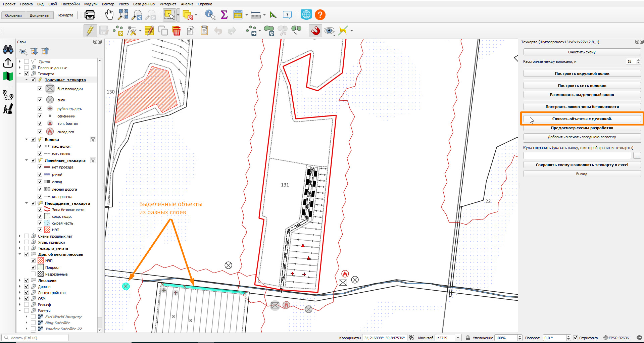The height and width of the screenshot is (343, 644).
Task: Click Построить окружной волок button
Action: pyautogui.click(x=582, y=73)
